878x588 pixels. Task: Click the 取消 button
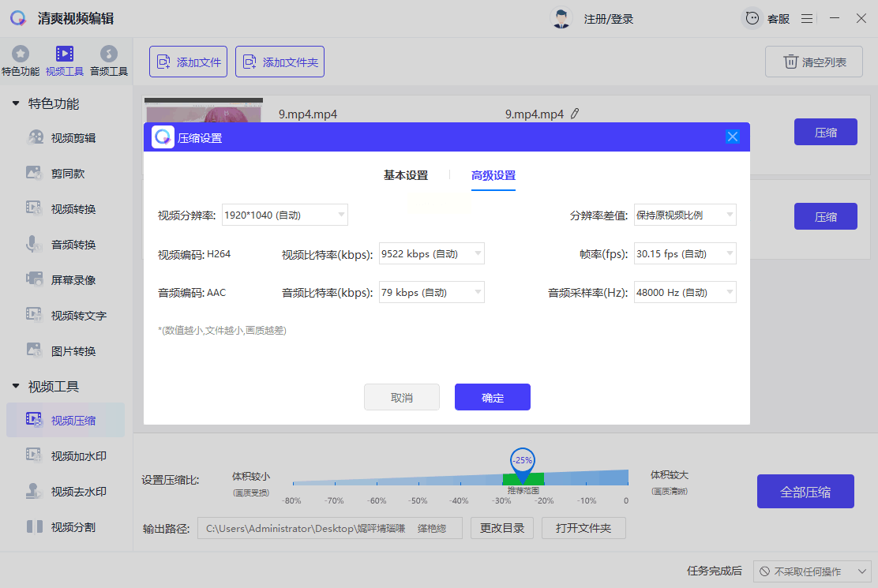click(401, 397)
